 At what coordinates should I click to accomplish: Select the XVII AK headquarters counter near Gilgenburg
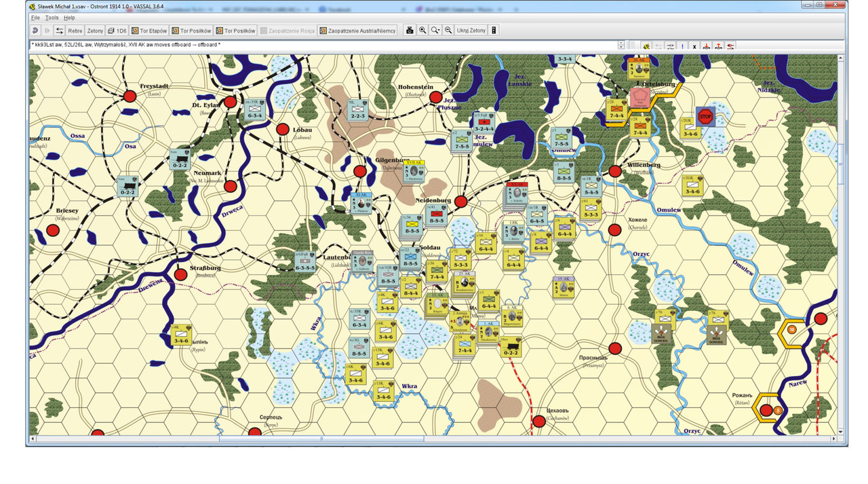point(414,170)
